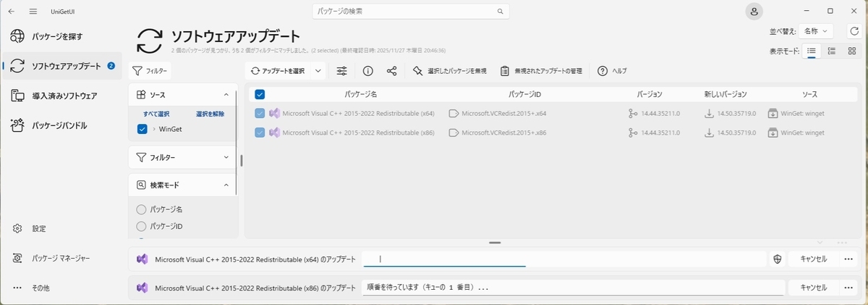868x305 pixels.
Task: Open the user account avatar
Action: [754, 12]
